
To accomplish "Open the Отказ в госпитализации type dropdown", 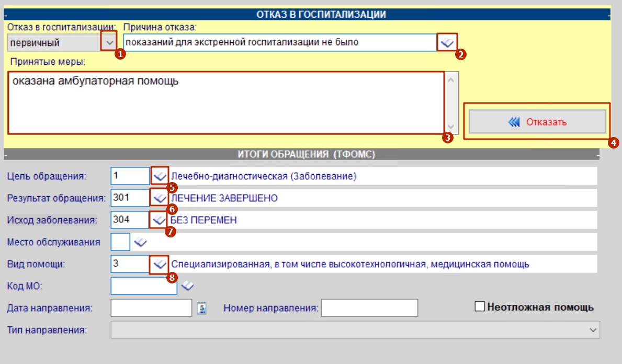I will click(109, 42).
